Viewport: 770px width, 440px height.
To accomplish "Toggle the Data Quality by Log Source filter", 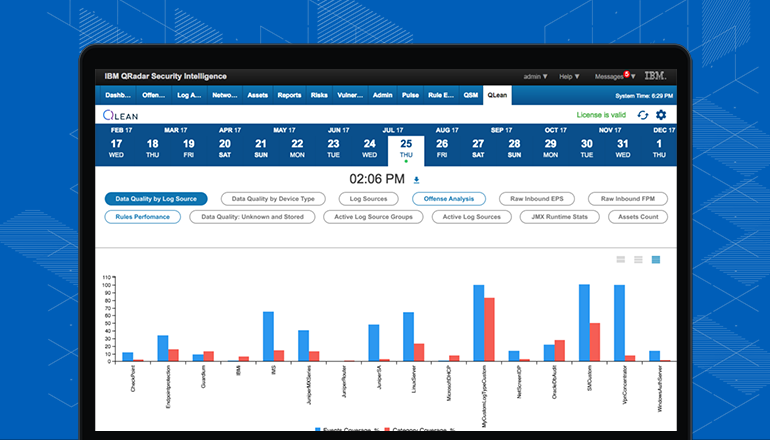I will (x=155, y=199).
